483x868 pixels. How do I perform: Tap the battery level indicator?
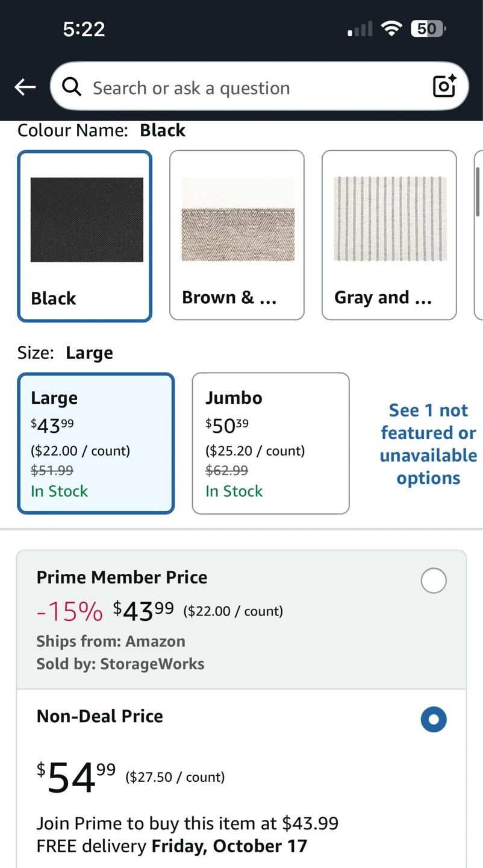point(428,28)
